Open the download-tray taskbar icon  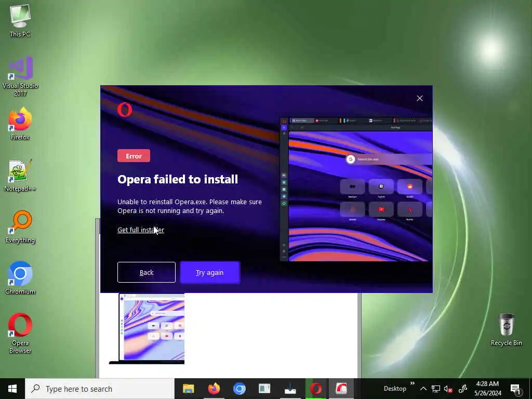pyautogui.click(x=290, y=389)
